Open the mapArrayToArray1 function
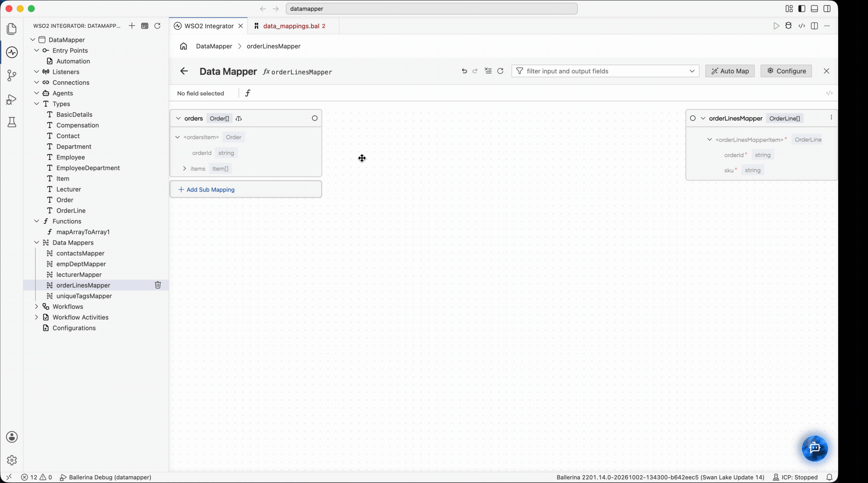 [83, 232]
